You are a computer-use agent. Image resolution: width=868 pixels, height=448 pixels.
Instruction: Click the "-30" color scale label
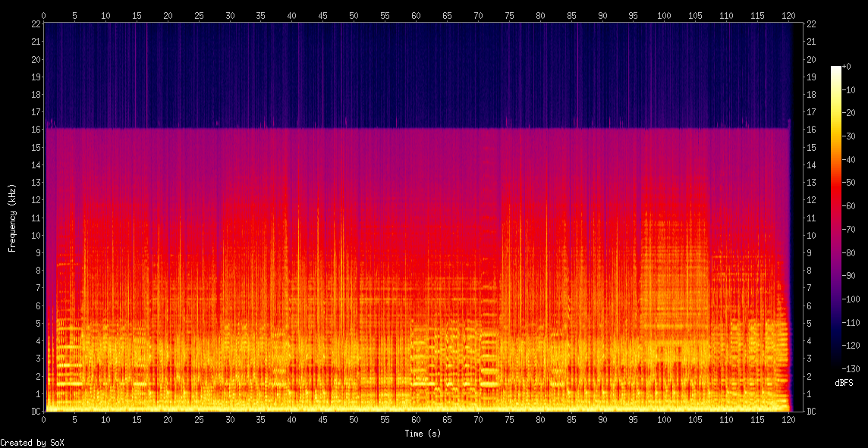848,136
